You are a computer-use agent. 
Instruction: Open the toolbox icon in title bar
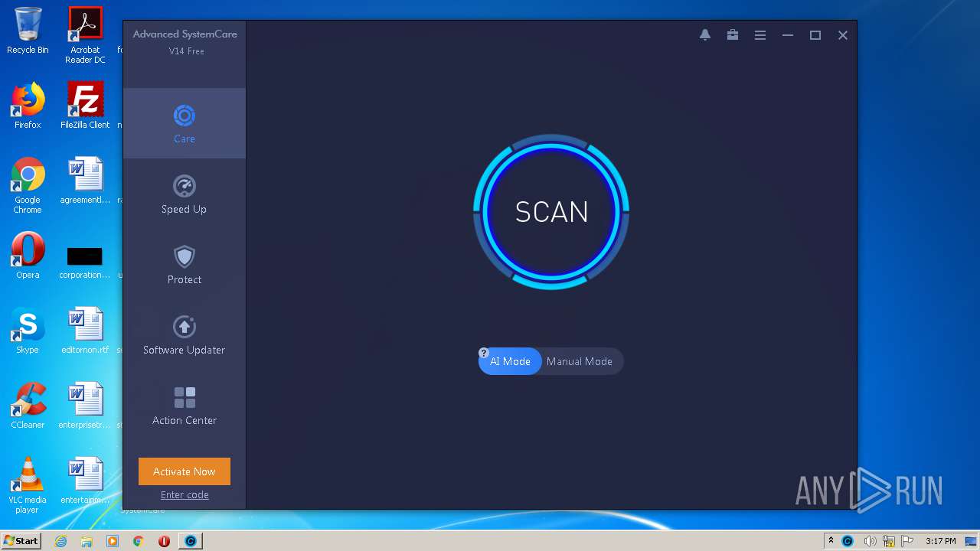[x=733, y=35]
